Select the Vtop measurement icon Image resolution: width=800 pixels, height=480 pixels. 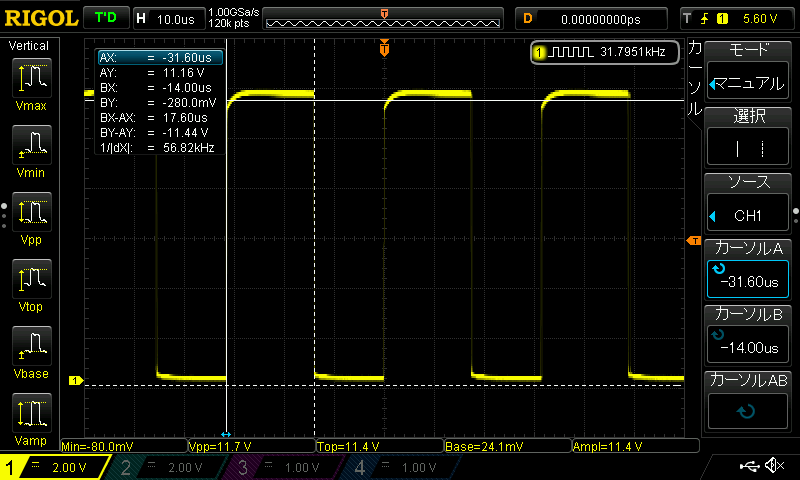[x=32, y=279]
